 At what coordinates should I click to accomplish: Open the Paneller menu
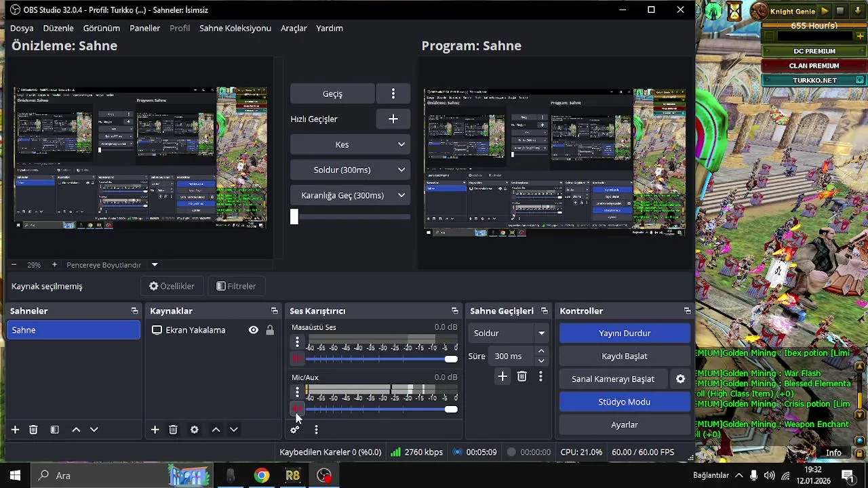tap(145, 28)
